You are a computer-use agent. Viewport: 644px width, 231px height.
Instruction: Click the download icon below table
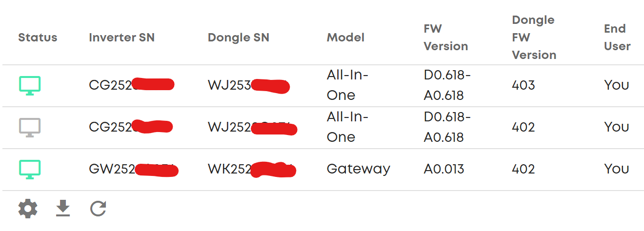63,209
